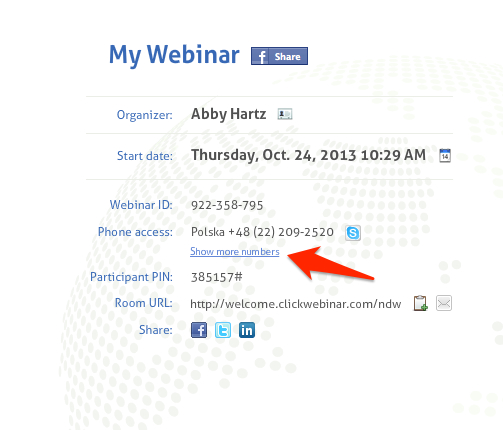Click the Facebook Share button beside My Webinar
503x430 pixels.
(x=279, y=56)
